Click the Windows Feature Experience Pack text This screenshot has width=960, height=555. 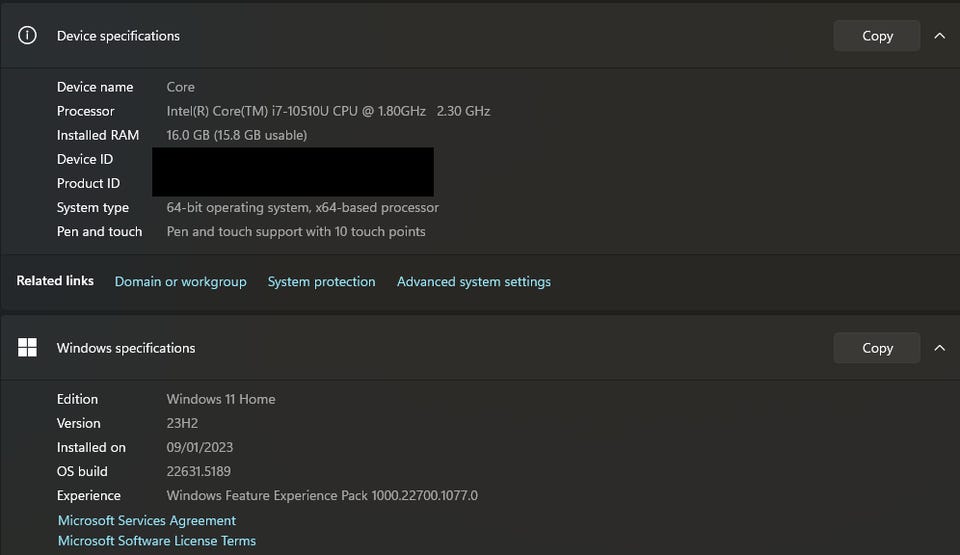pos(322,495)
